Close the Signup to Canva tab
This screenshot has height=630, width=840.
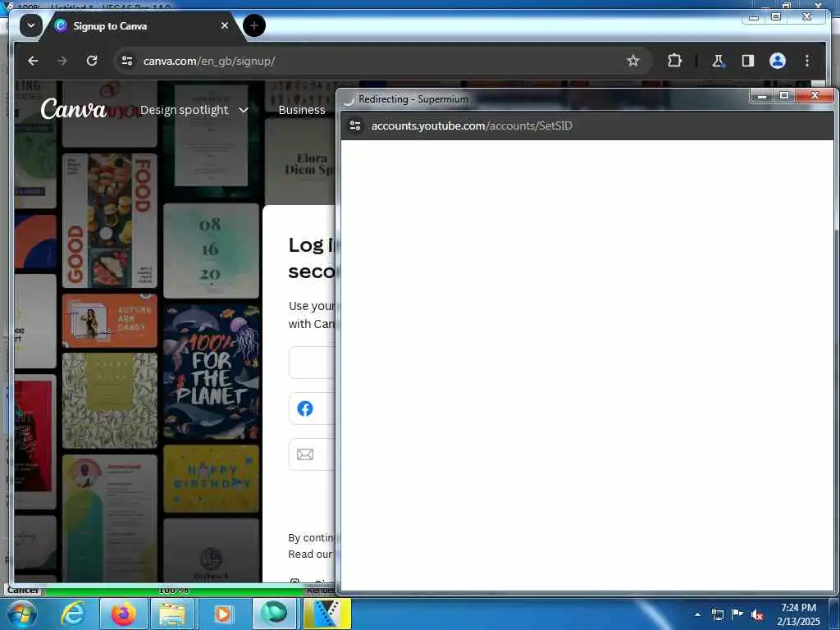(x=225, y=25)
